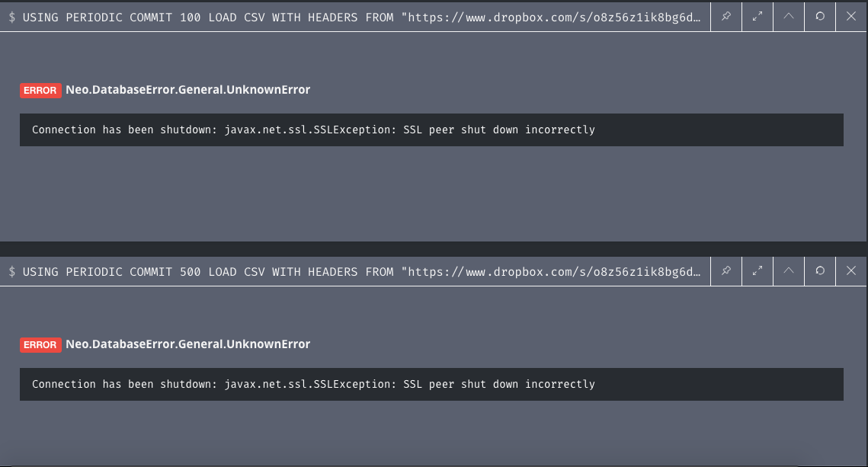Toggle the pin on the top result frame
The image size is (868, 467).
click(x=726, y=17)
